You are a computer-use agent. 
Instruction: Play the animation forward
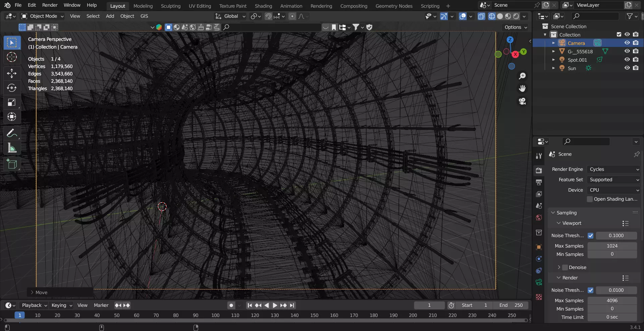[275, 305]
